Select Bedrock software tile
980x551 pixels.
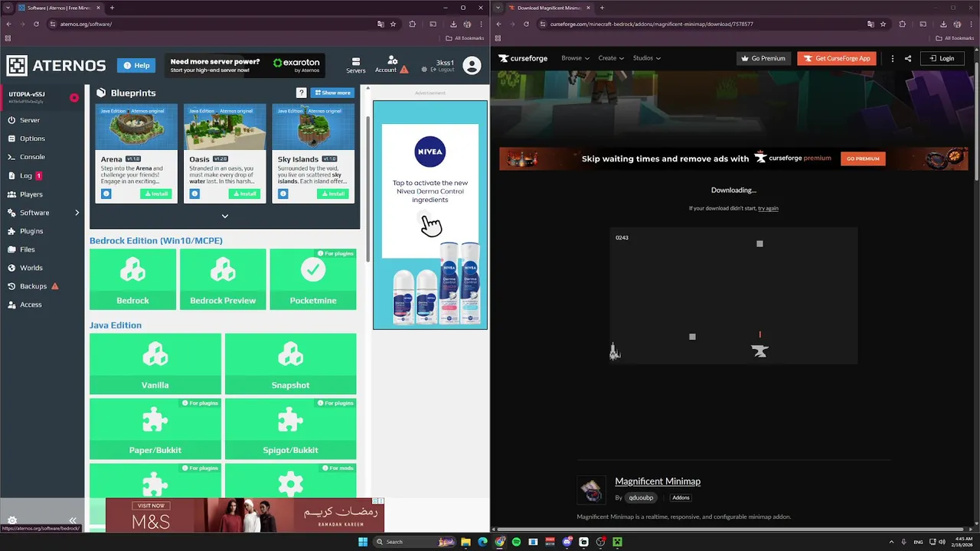[132, 279]
